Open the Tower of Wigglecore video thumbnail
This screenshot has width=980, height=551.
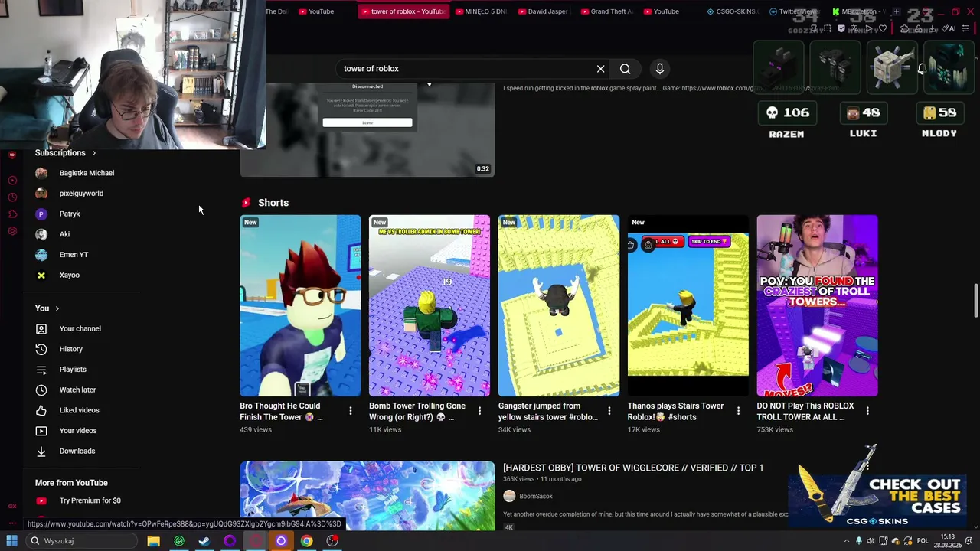point(367,496)
